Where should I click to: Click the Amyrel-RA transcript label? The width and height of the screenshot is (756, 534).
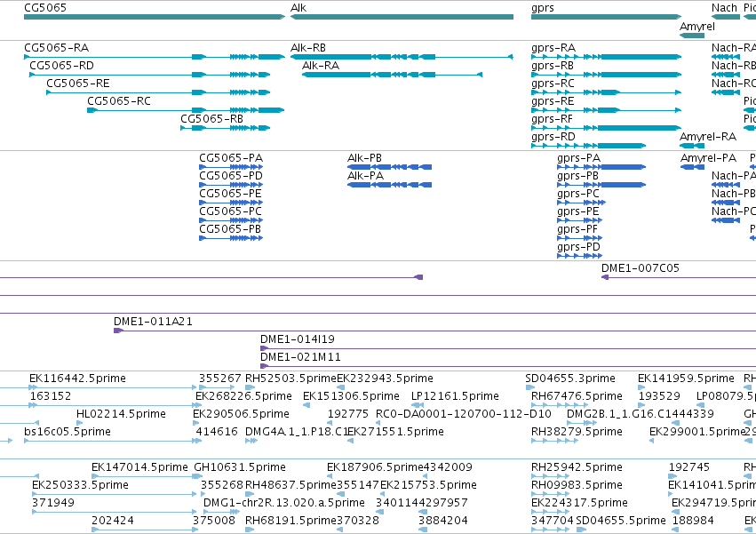click(x=708, y=137)
